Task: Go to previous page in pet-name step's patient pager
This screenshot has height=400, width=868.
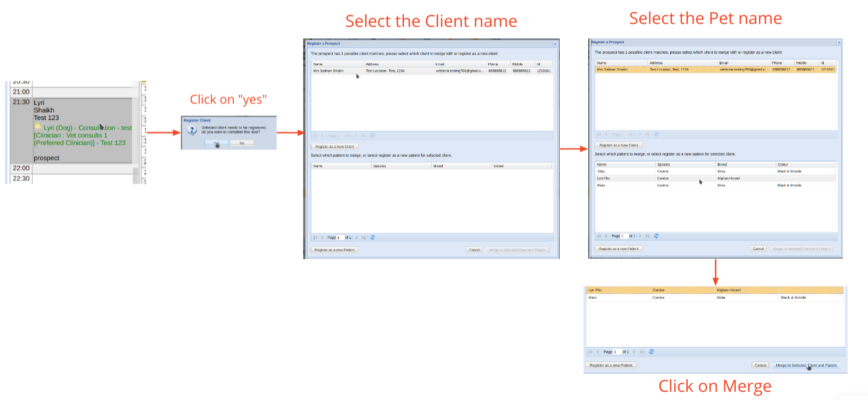Action: coord(606,235)
